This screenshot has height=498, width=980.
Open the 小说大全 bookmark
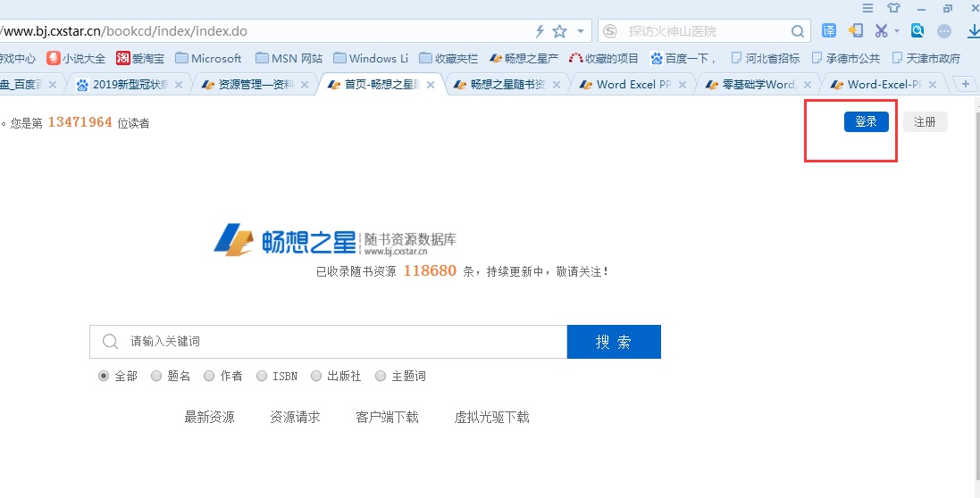76,58
